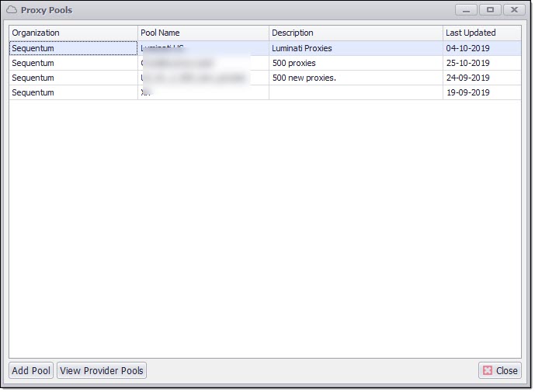Sort by the Last Updated column header
Viewport: 535px width, 392px height.
(481, 33)
